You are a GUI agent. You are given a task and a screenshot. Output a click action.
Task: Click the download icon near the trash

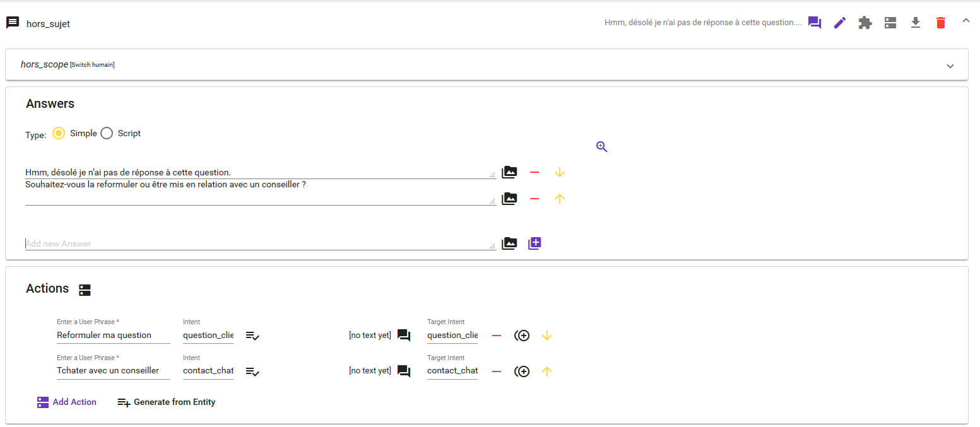pyautogui.click(x=915, y=22)
